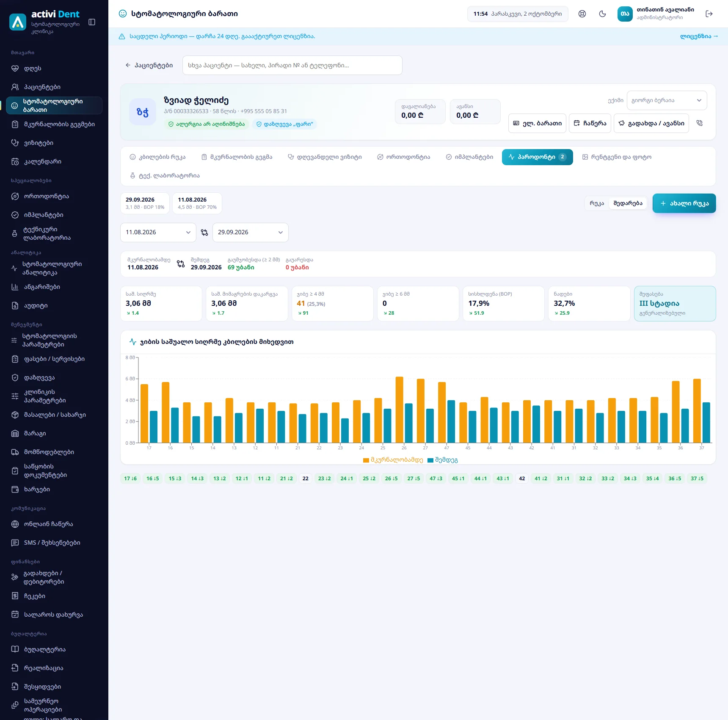
Task: Switch to the რენტგენი და ფოტო tab
Action: 617,157
